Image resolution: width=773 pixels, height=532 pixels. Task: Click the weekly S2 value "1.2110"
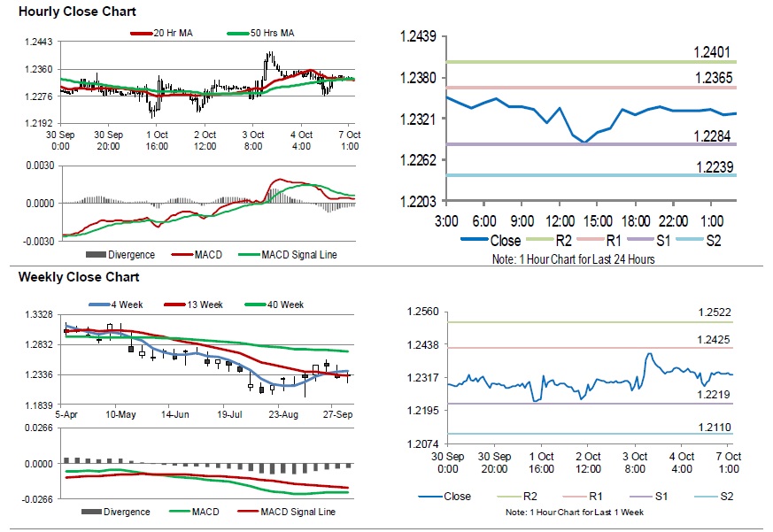715,428
